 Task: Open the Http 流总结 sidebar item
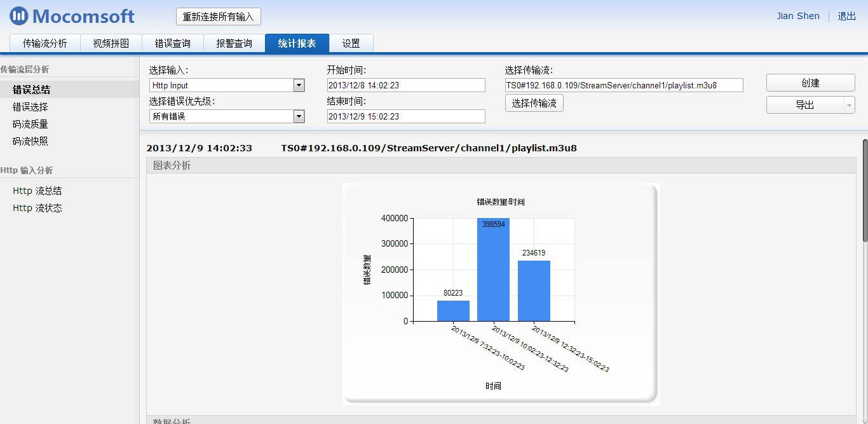pos(37,191)
